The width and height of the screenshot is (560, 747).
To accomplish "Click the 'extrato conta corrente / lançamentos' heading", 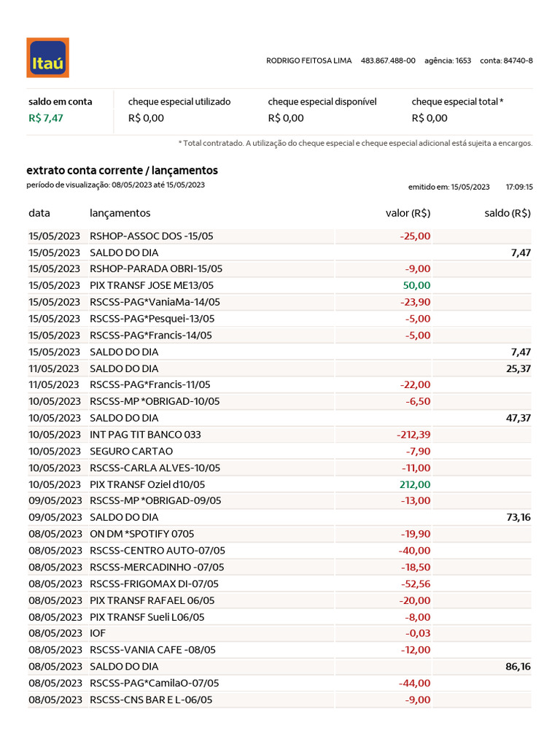I will point(122,171).
